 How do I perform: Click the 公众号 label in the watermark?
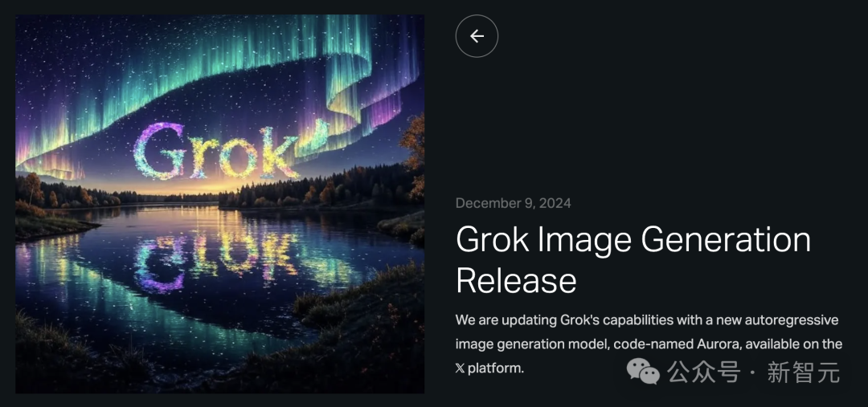(703, 372)
